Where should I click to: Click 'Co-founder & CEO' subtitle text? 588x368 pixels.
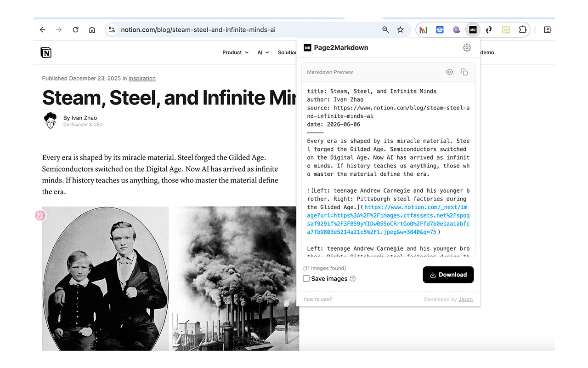tap(83, 125)
